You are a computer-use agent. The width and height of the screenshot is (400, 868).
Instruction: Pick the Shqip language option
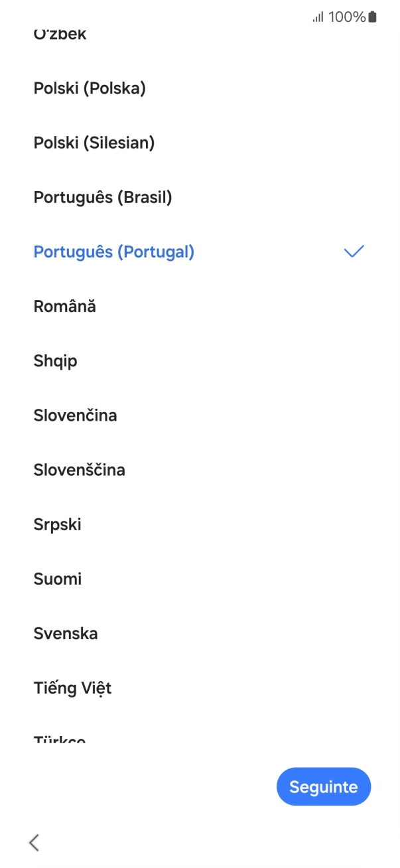pyautogui.click(x=56, y=360)
